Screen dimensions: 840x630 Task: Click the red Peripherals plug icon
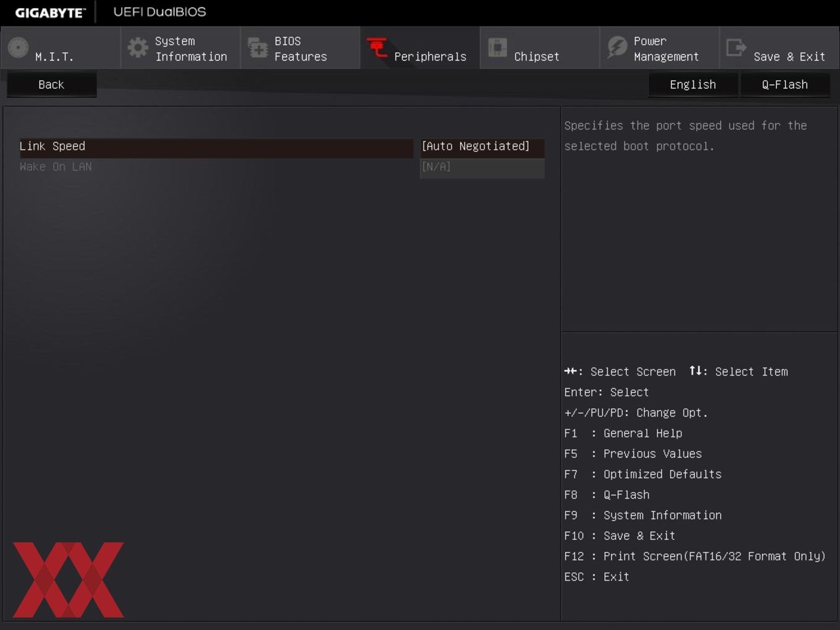click(x=377, y=48)
